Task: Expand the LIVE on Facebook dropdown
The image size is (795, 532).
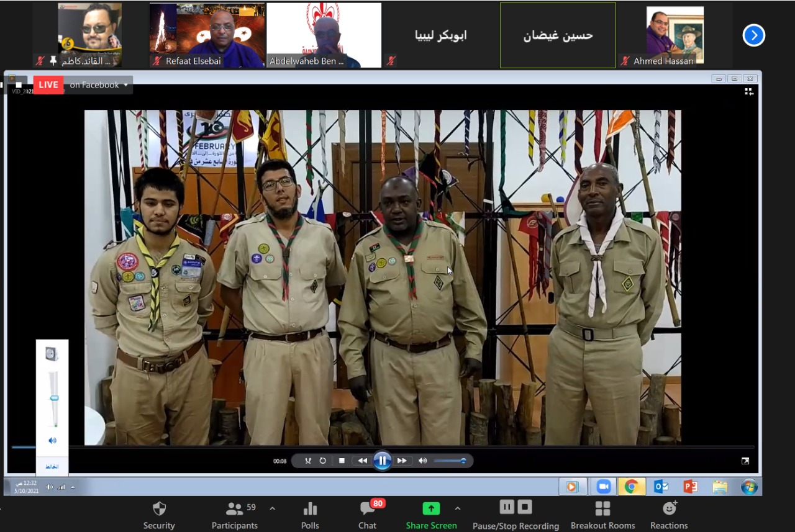Action: tap(125, 85)
